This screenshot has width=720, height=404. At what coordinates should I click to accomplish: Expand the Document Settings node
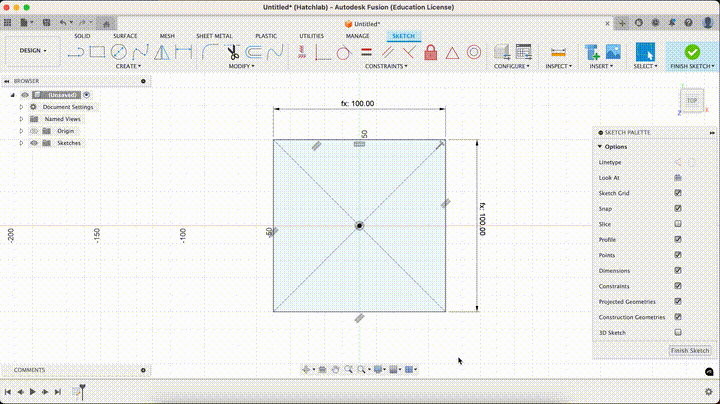point(21,107)
